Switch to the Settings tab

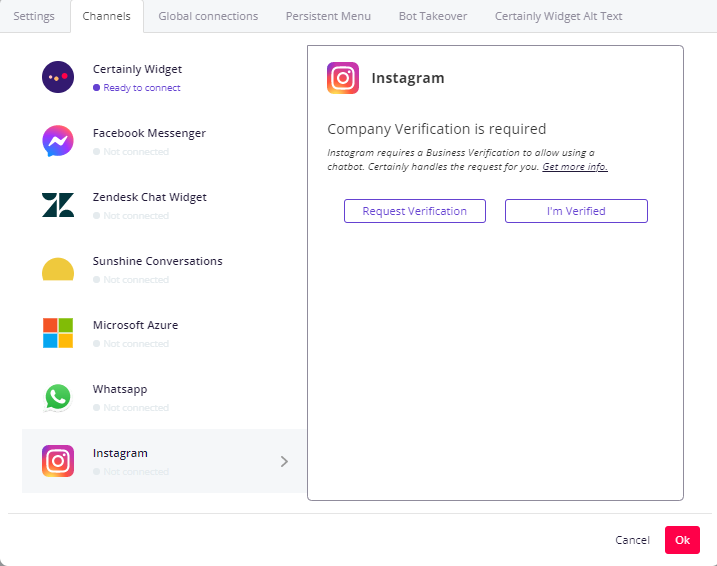[x=34, y=16]
